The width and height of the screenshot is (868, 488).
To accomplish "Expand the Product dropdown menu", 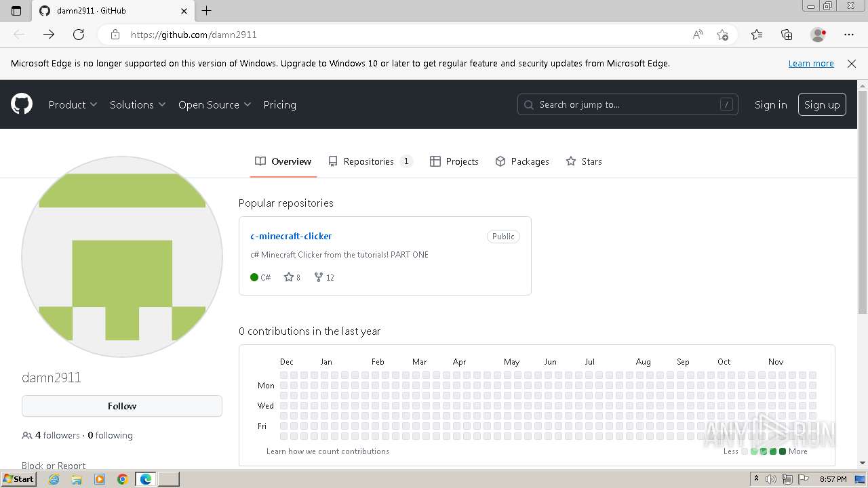I will pyautogui.click(x=73, y=104).
